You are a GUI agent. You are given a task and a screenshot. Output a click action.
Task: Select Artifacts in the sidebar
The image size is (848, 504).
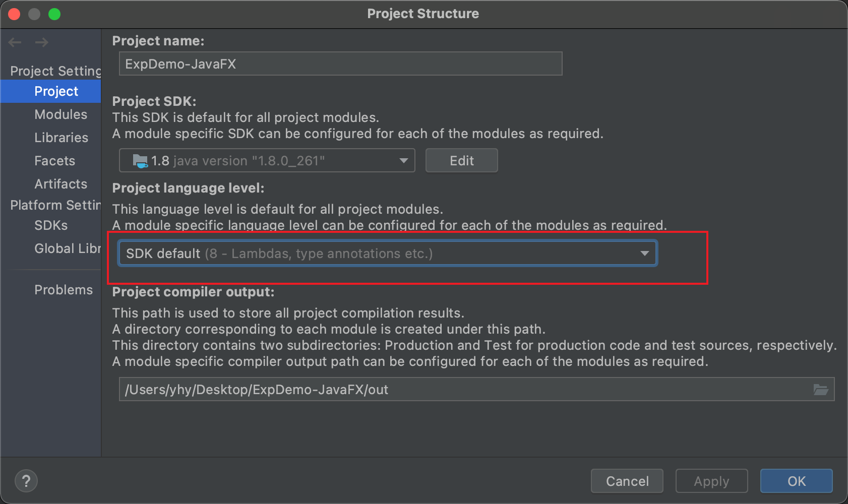(x=60, y=184)
